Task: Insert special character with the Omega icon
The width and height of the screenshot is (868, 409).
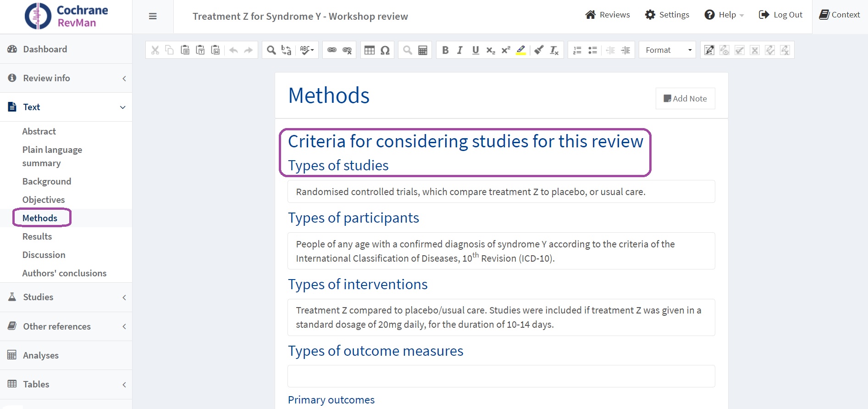Action: coord(385,50)
